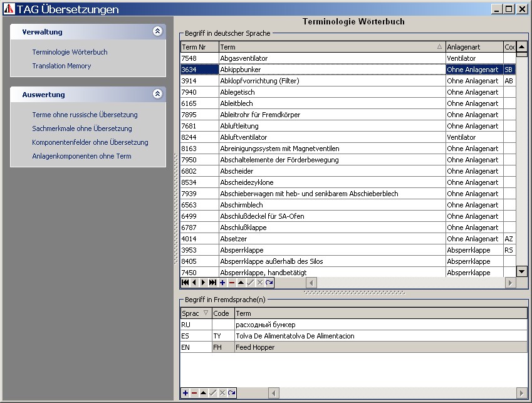Viewport: 532px width, 403px height.
Task: Collapse the Verwaltung panel
Action: click(x=157, y=31)
